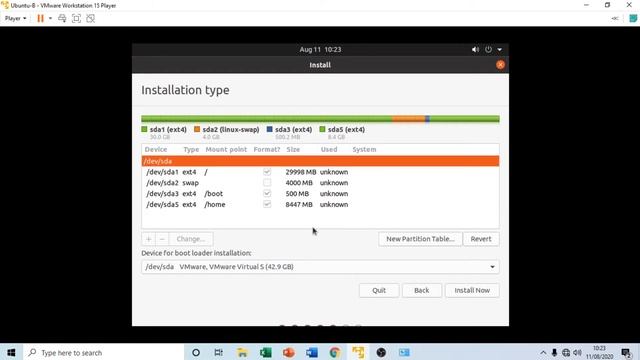Select the /dev/sda5 /home partition row
The image size is (640, 360).
coord(320,204)
